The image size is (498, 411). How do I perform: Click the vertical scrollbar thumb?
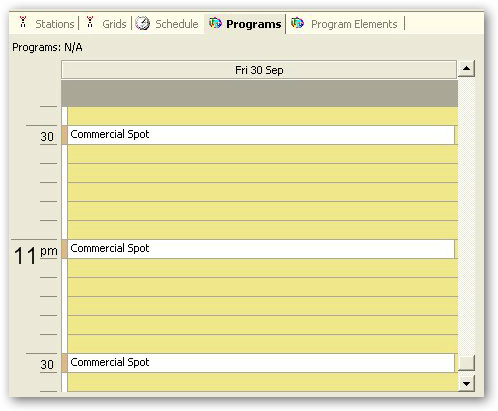466,363
